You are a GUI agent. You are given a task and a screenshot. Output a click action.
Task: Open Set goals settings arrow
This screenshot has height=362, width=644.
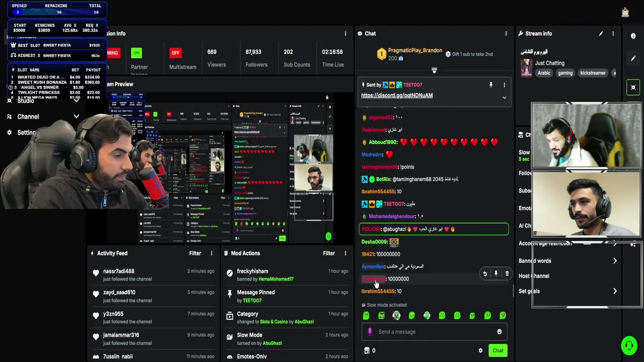point(615,291)
